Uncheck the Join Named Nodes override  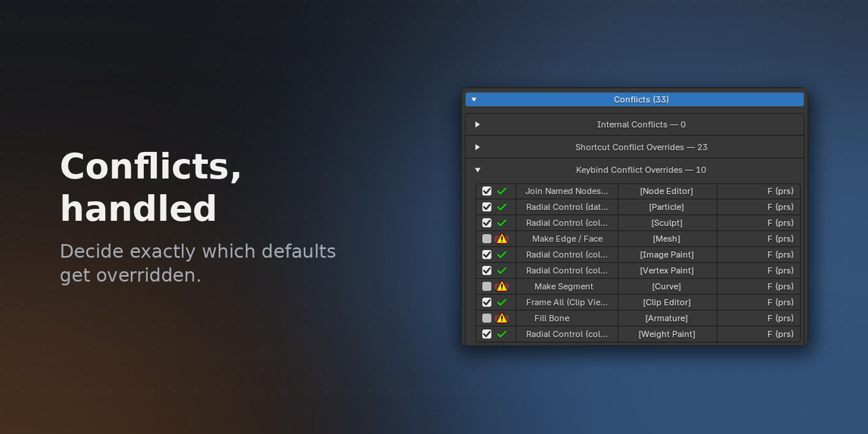[x=487, y=191]
